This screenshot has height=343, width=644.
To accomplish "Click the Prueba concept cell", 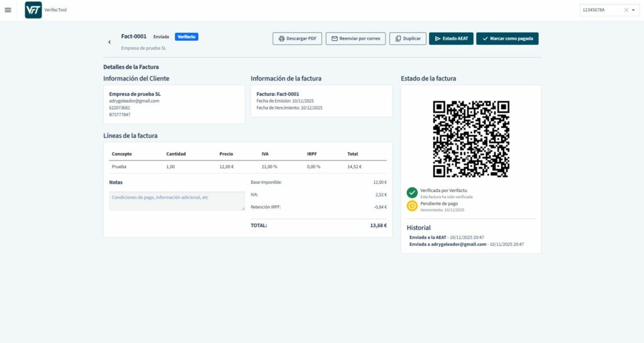I will 119,167.
